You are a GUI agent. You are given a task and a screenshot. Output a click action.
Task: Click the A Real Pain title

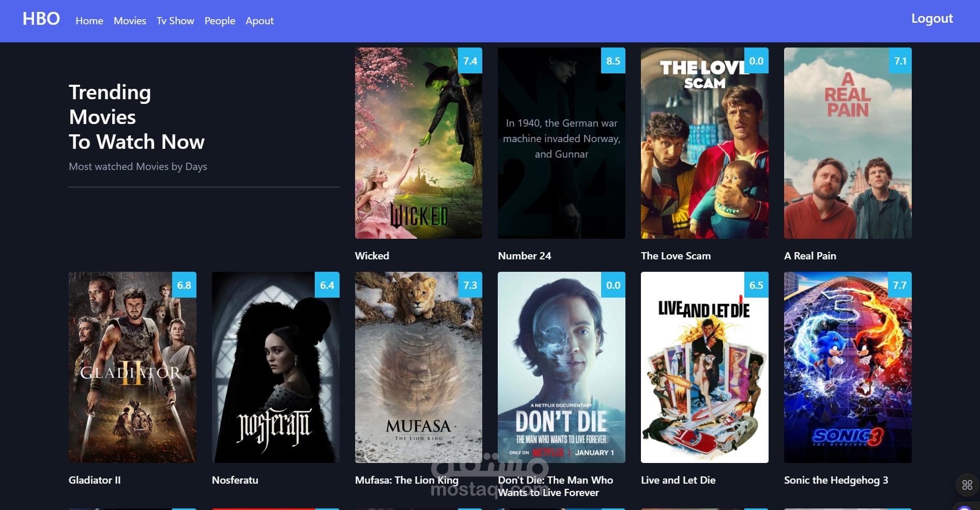810,256
